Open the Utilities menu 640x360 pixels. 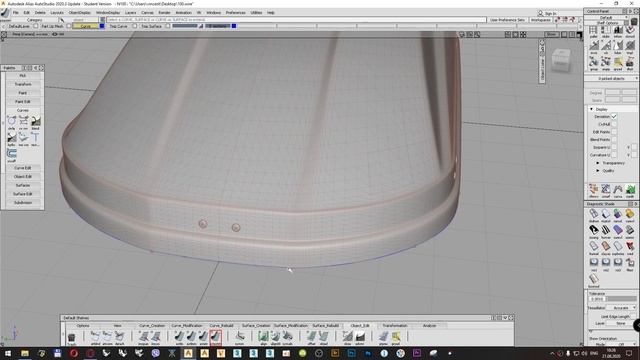[x=256, y=13]
